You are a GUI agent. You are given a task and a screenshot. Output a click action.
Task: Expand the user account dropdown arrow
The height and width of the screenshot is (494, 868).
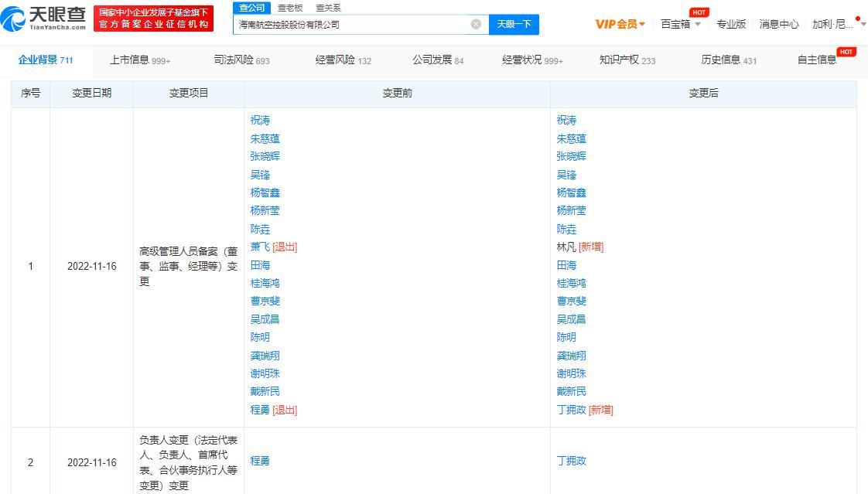click(863, 24)
